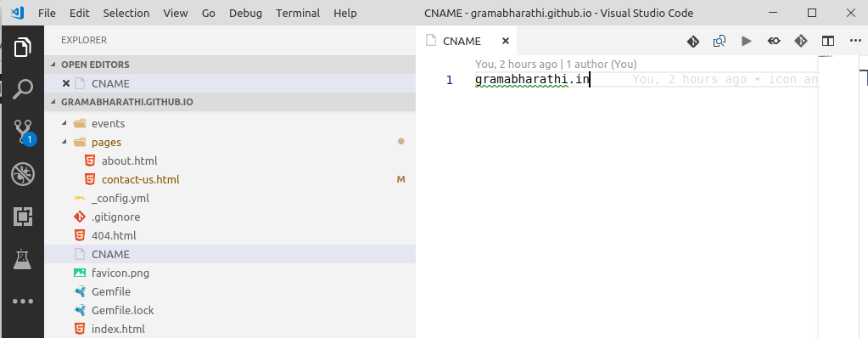Open the Debug menu

[246, 13]
